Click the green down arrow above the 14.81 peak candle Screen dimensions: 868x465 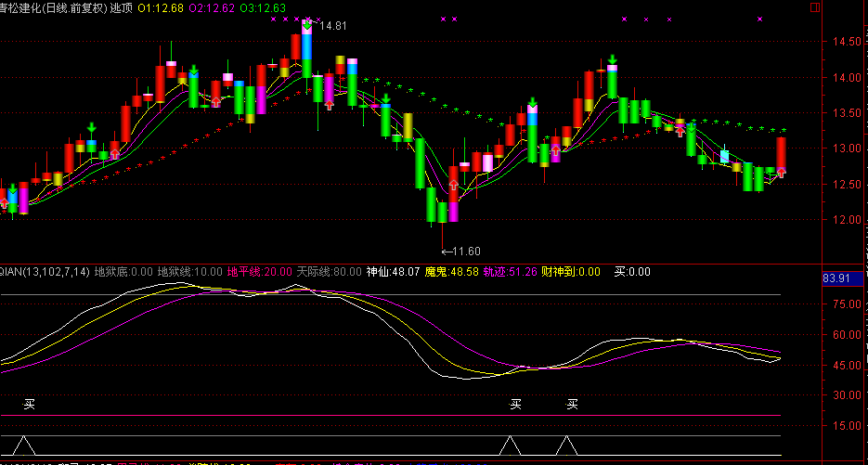307,24
